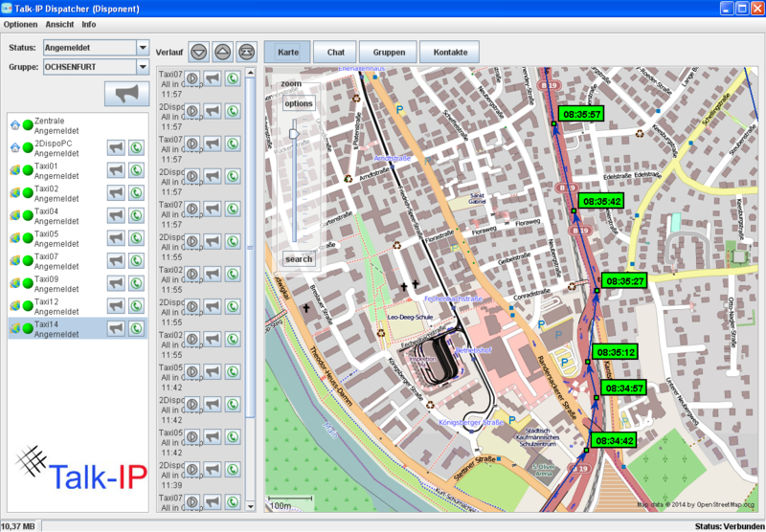
Task: Click the 08:35:42 track timestamp marker
Action: coord(602,201)
